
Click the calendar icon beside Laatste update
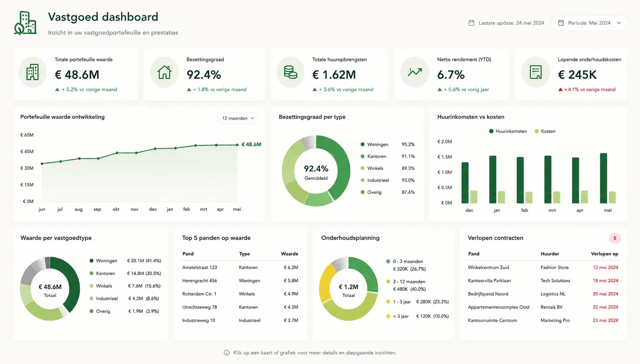(471, 23)
